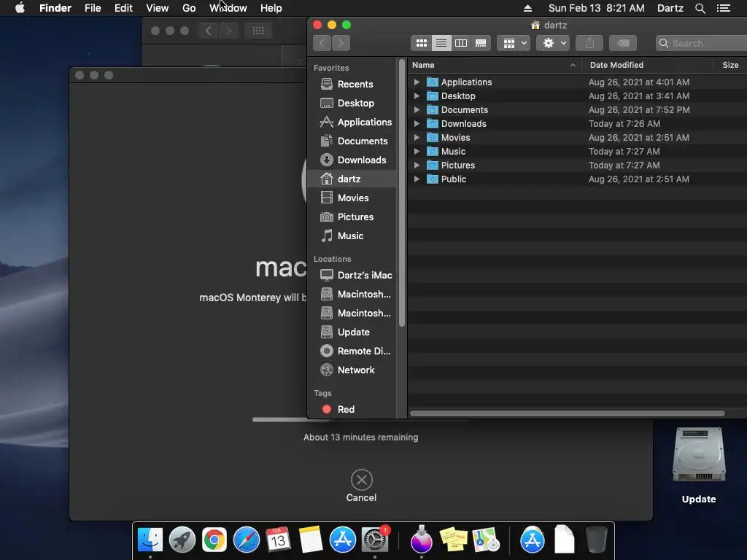Cancel the macOS Monterey download
Screen dimensions: 747x560
(361, 486)
